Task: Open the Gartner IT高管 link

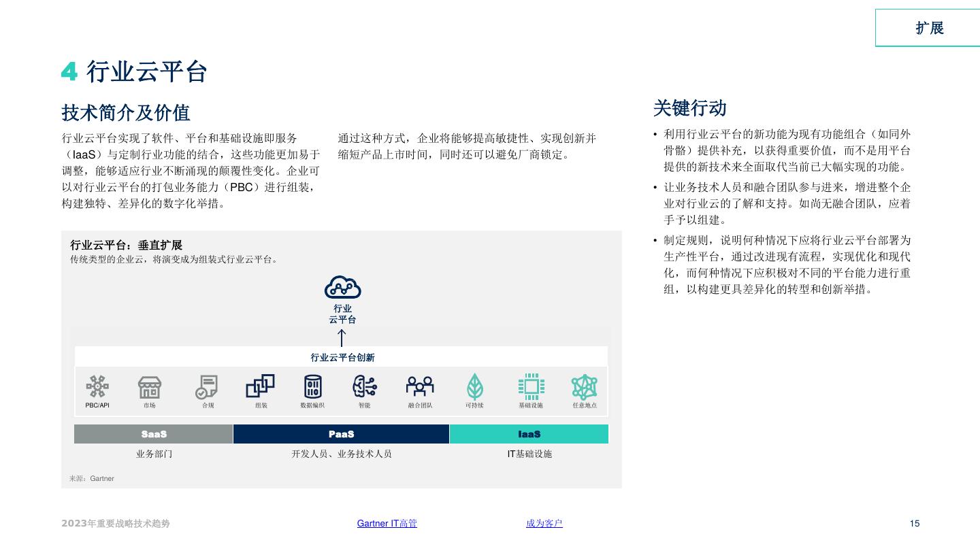Action: pyautogui.click(x=387, y=523)
